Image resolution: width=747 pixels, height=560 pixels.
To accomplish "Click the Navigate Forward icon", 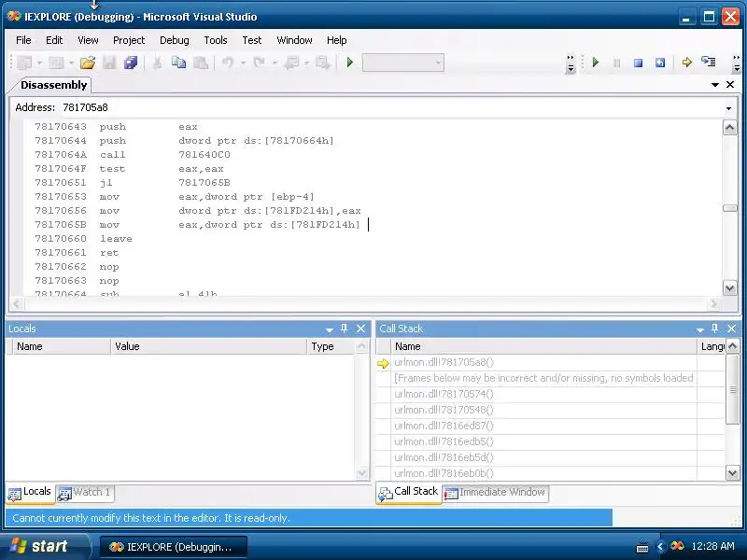I will coord(322,63).
